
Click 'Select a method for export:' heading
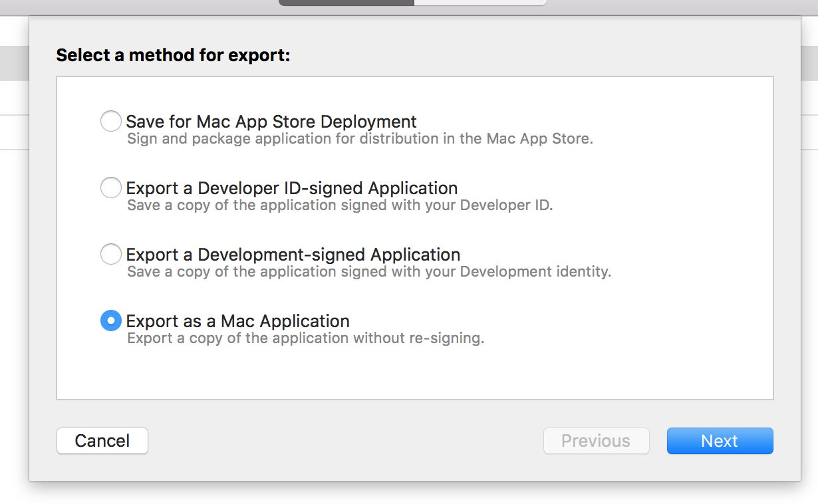pyautogui.click(x=173, y=55)
